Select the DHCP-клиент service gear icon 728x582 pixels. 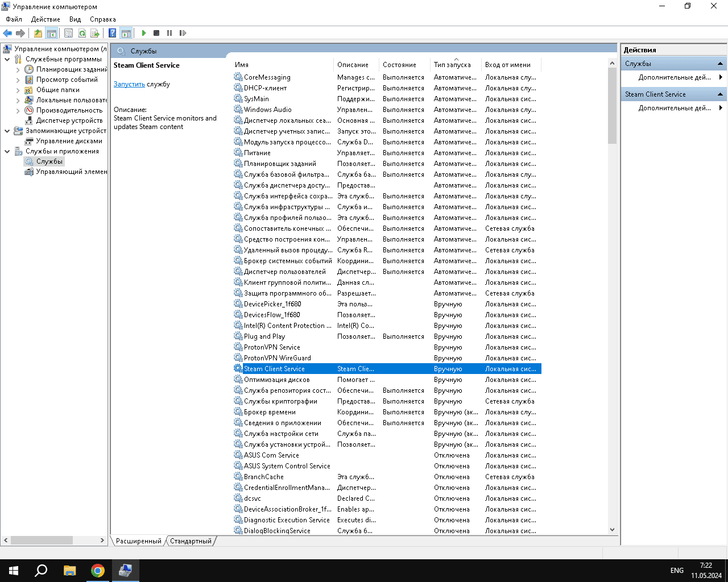point(238,88)
